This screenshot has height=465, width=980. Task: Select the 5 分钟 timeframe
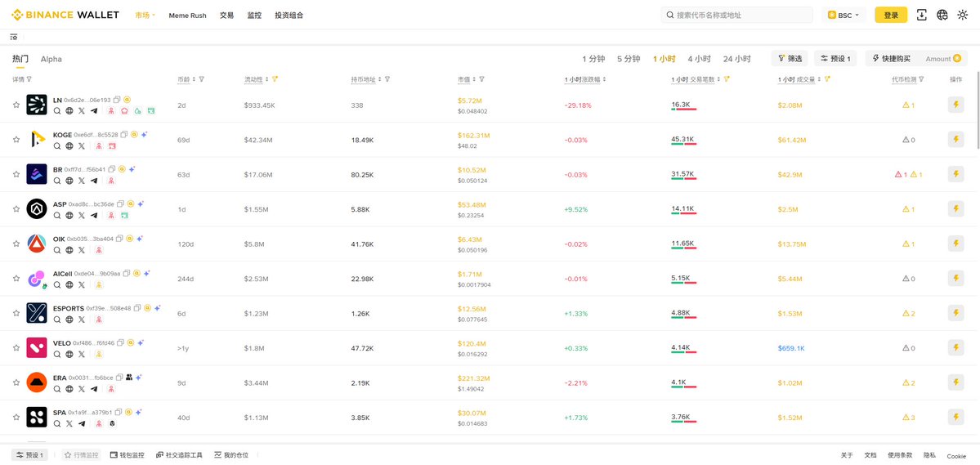point(629,59)
